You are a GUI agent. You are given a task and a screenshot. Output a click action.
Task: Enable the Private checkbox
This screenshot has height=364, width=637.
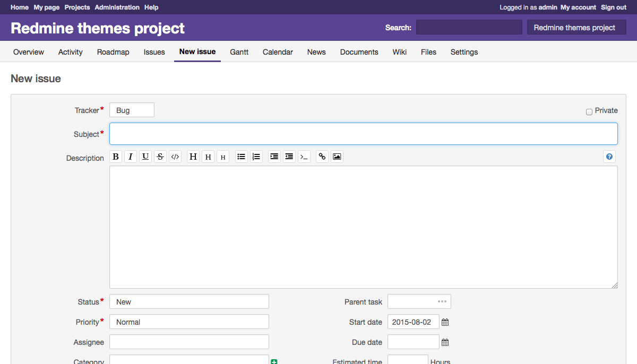pyautogui.click(x=589, y=111)
